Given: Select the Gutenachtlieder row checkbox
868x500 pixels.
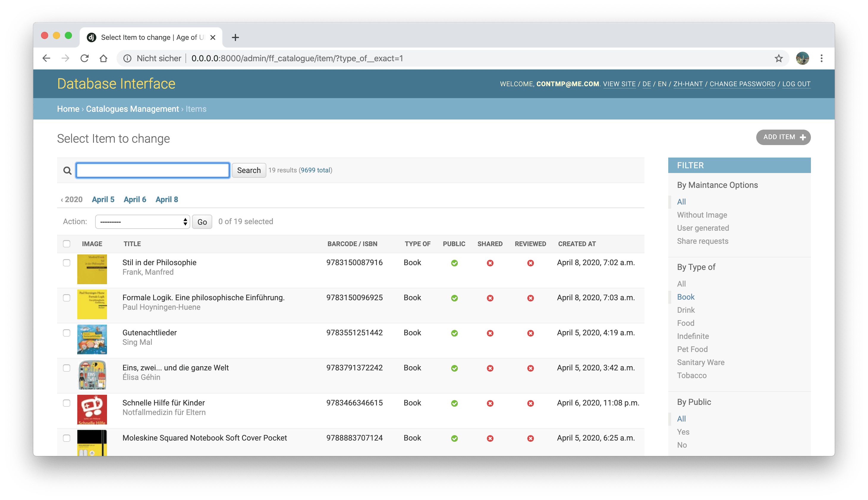Looking at the screenshot, I should point(67,333).
